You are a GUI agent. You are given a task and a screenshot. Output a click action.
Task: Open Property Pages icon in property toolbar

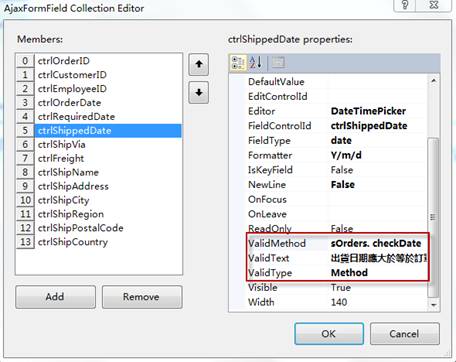coord(278,62)
